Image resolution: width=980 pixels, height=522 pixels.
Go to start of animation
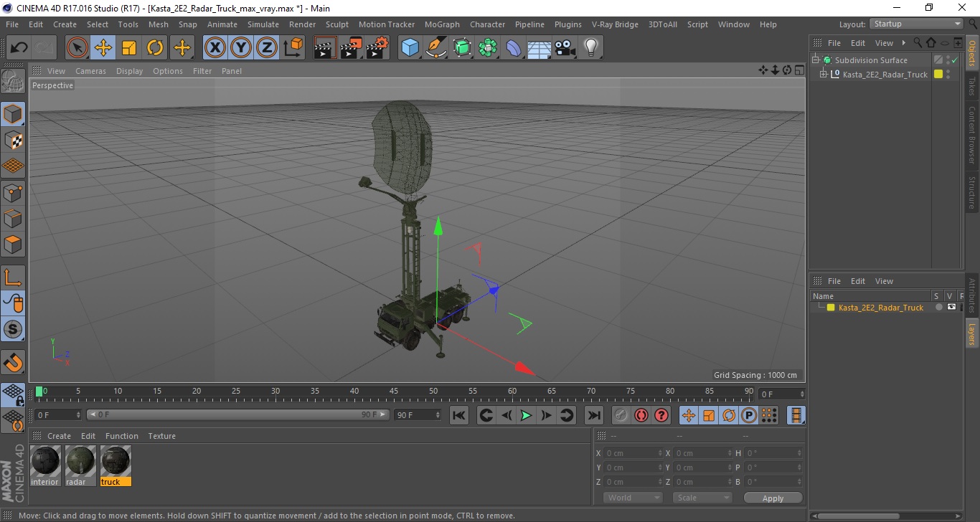pos(459,415)
